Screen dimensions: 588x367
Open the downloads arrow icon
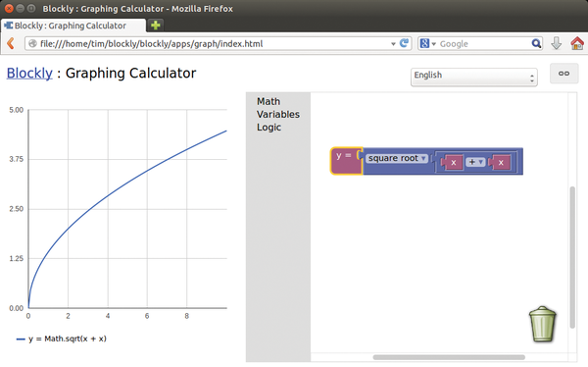point(556,43)
